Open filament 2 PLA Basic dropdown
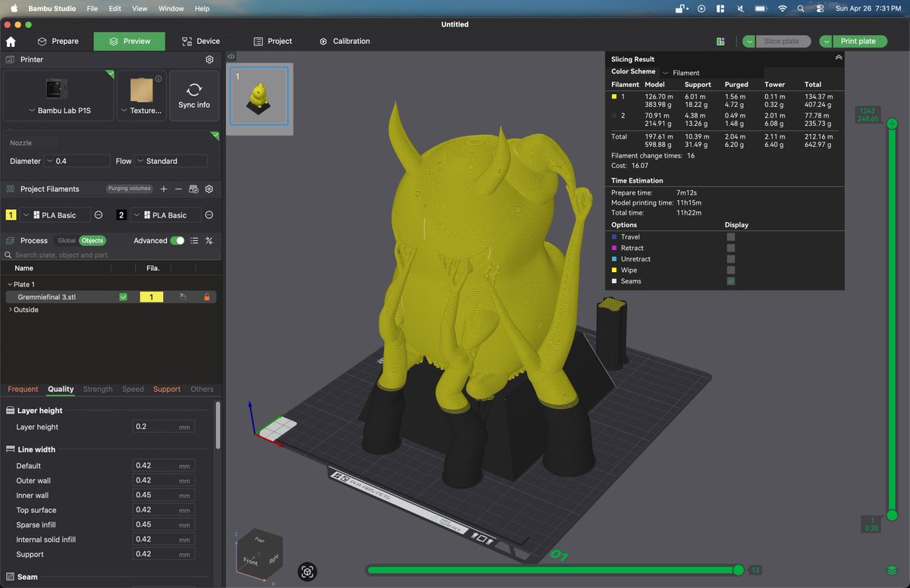 tap(165, 215)
